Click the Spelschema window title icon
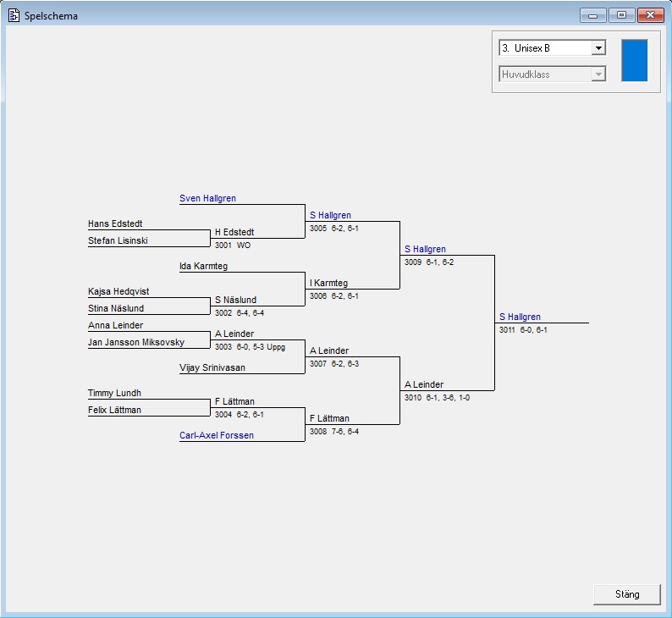This screenshot has width=672, height=618. [13, 15]
